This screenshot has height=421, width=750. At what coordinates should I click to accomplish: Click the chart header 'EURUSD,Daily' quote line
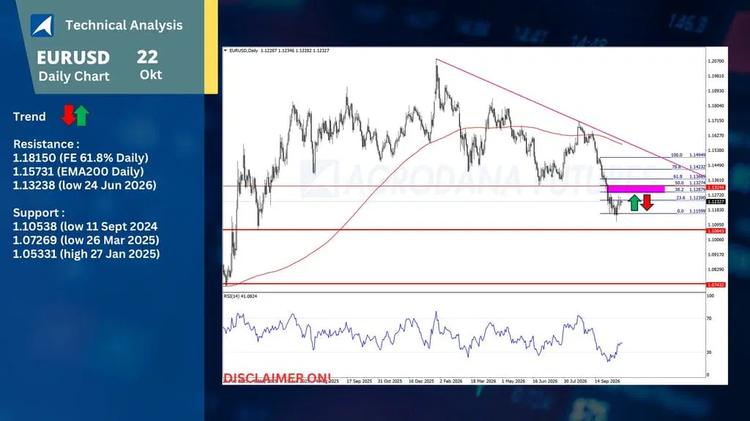point(279,50)
